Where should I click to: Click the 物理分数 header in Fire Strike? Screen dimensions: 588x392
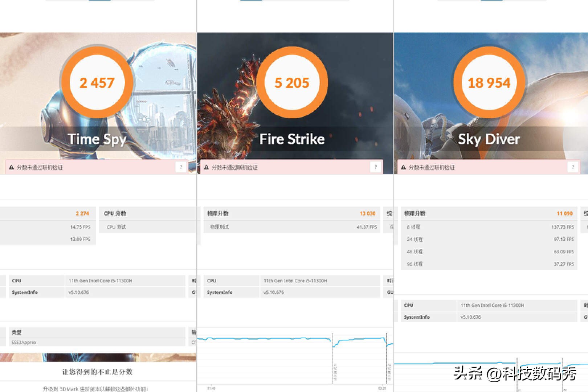(x=218, y=213)
